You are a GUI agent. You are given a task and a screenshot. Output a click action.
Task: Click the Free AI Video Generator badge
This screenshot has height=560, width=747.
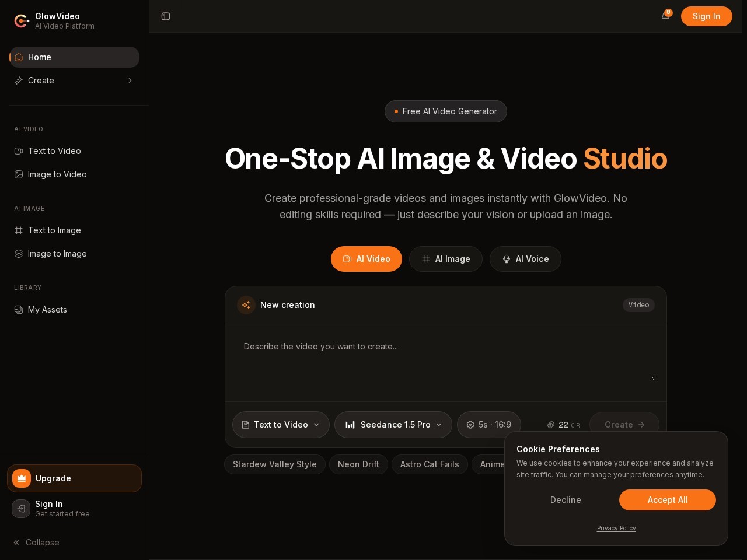[446, 111]
